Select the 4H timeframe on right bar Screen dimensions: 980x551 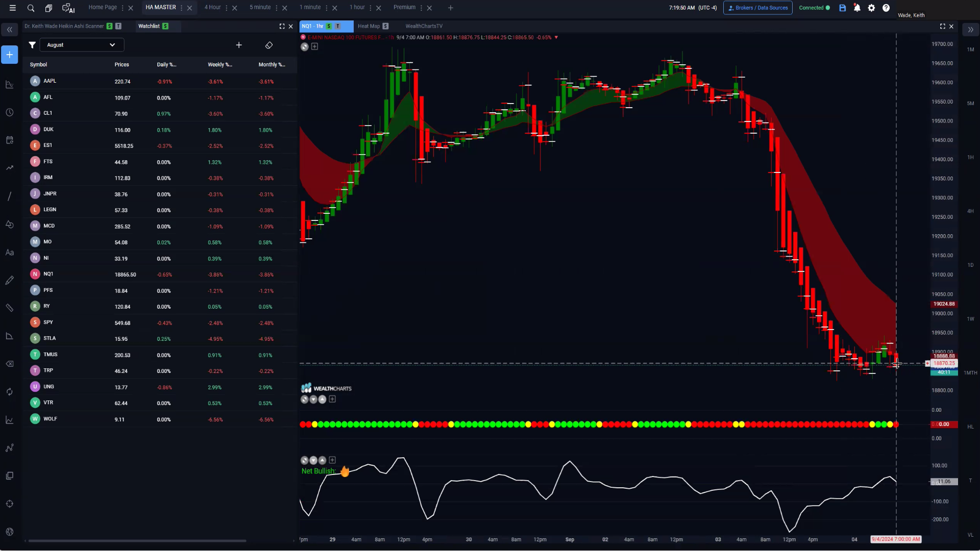970,211
